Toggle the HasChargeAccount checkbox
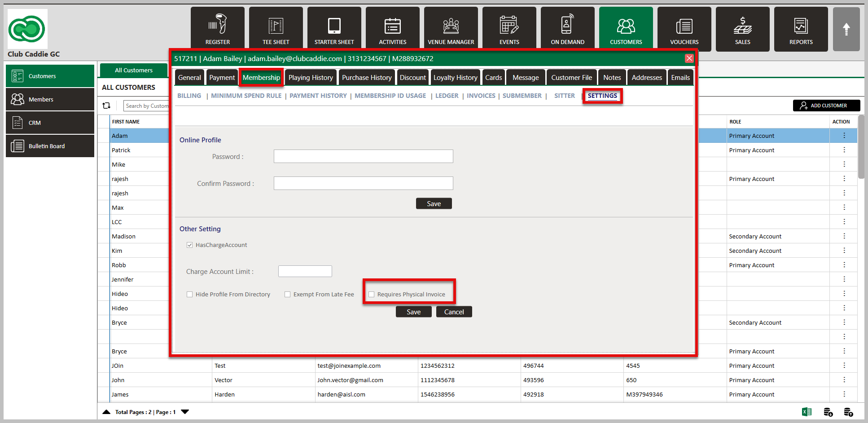The height and width of the screenshot is (423, 868). [190, 245]
